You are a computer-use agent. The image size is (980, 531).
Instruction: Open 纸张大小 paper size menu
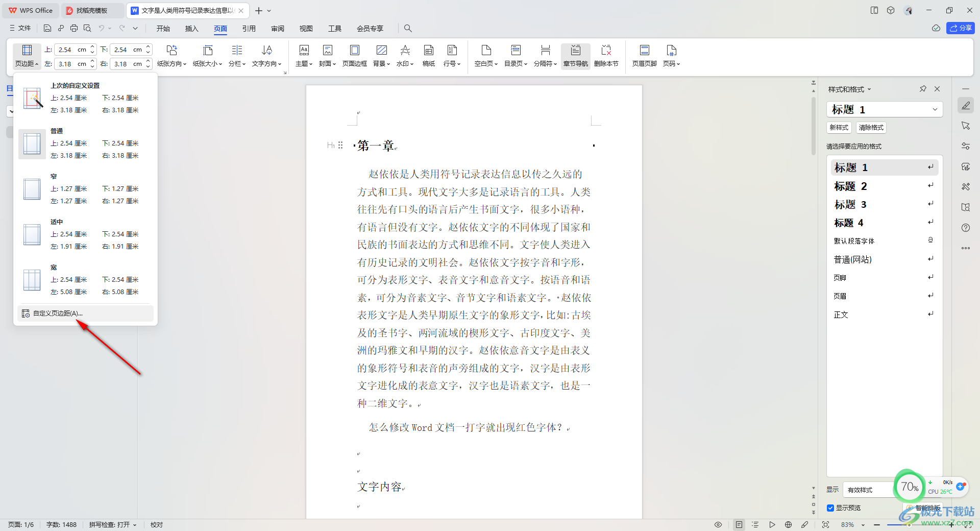point(207,56)
